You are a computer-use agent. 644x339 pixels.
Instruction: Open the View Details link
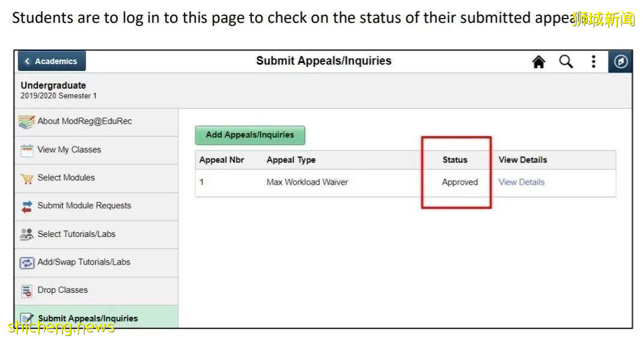coord(521,182)
